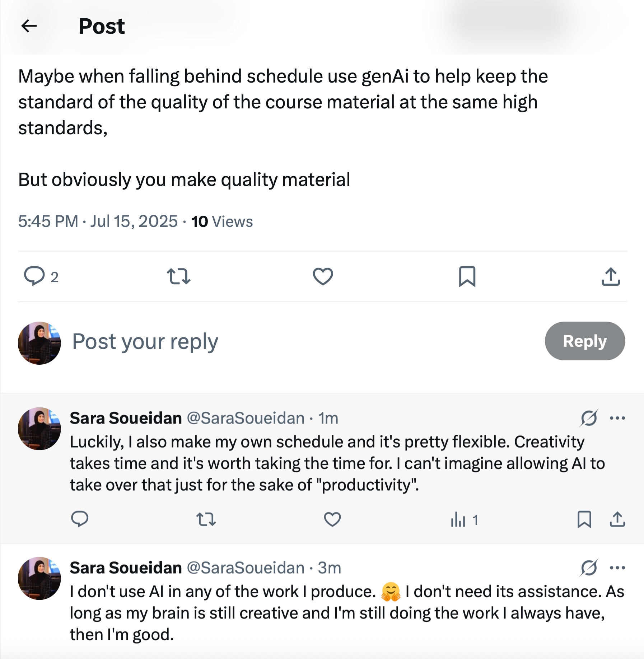Like the reply about flexible schedule
This screenshot has width=644, height=659.
click(332, 519)
